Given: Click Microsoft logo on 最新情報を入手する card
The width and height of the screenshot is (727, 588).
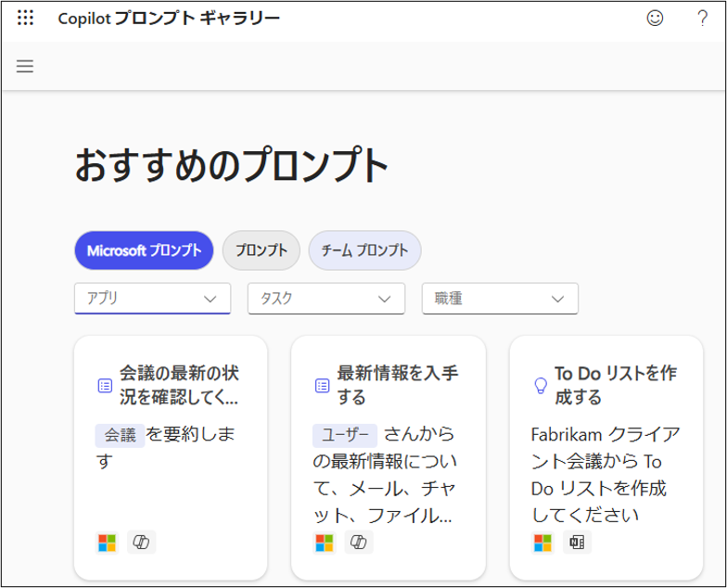Looking at the screenshot, I should tap(325, 543).
